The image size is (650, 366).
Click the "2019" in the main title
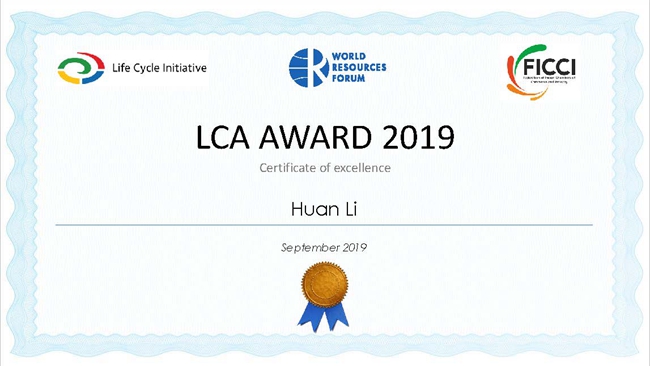point(418,137)
